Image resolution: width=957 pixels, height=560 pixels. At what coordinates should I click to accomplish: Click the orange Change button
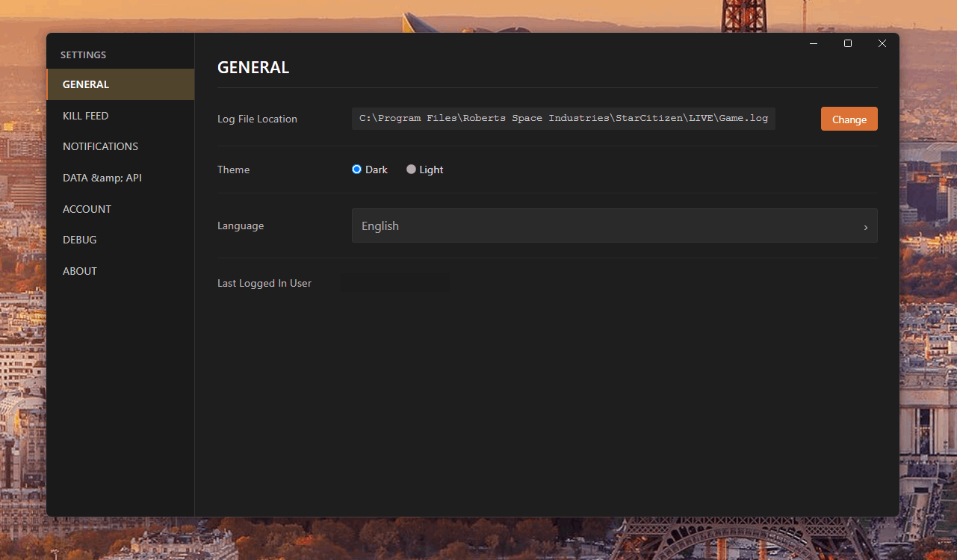pos(849,119)
